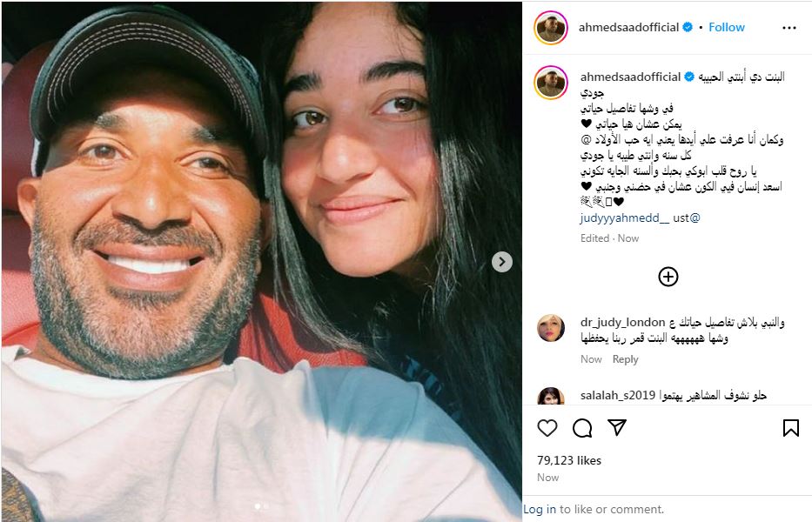Open dr_judy_london commenter profile

click(x=622, y=323)
